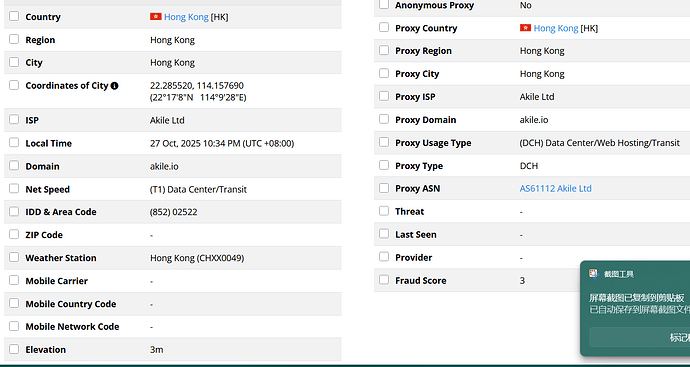The width and height of the screenshot is (690, 367).
Task: Click the Snipping Tool notification icon
Action: [x=594, y=274]
